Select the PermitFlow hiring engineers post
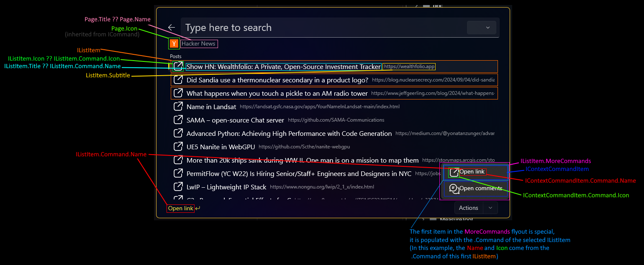The image size is (644, 265). pos(299,173)
